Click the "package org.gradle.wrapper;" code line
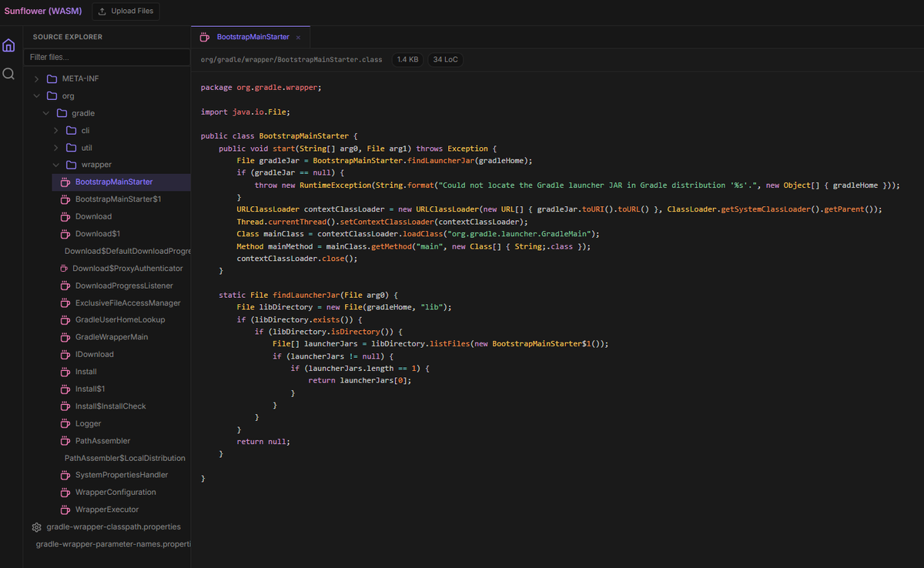 pyautogui.click(x=261, y=88)
